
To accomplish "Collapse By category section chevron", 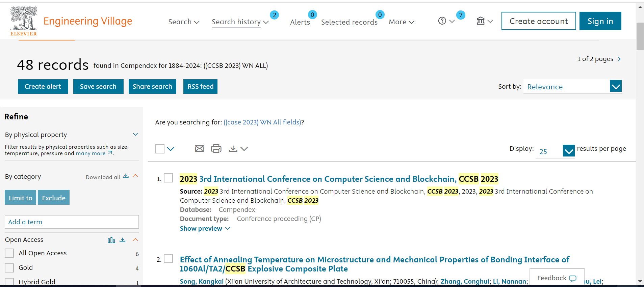I will [x=135, y=176].
